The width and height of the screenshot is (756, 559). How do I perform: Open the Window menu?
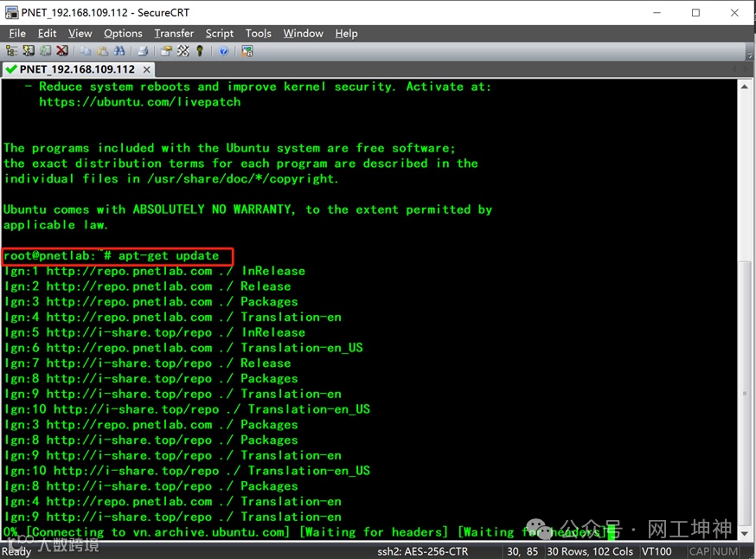coord(303,33)
